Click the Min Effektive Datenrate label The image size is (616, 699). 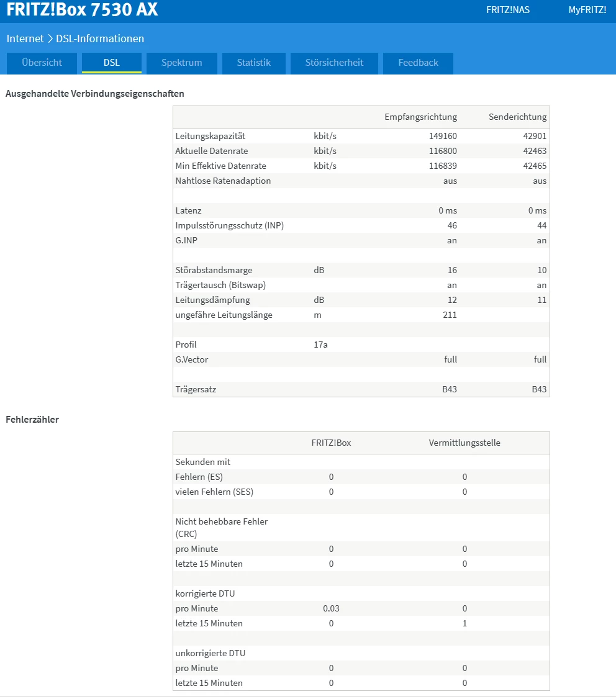pyautogui.click(x=221, y=166)
